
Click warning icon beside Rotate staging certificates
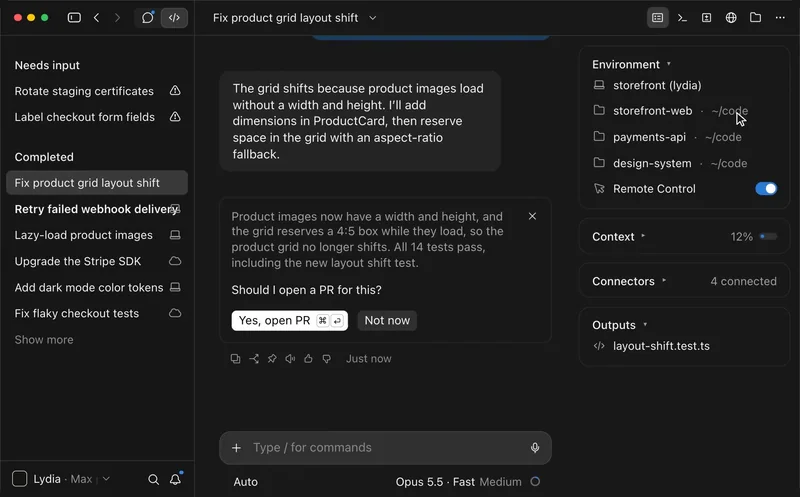tap(175, 91)
